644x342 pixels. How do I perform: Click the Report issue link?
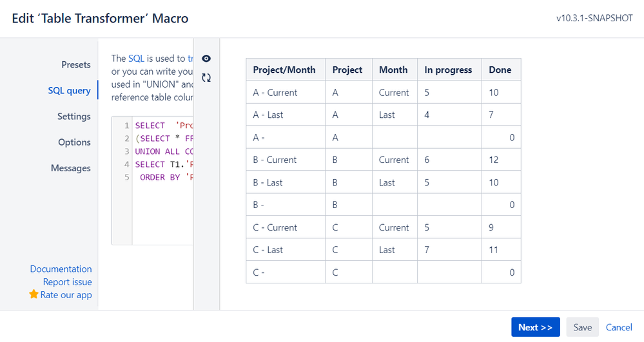click(x=67, y=281)
